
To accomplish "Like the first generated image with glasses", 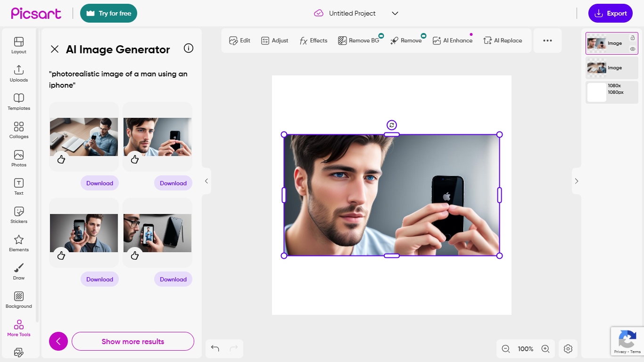I will (61, 159).
